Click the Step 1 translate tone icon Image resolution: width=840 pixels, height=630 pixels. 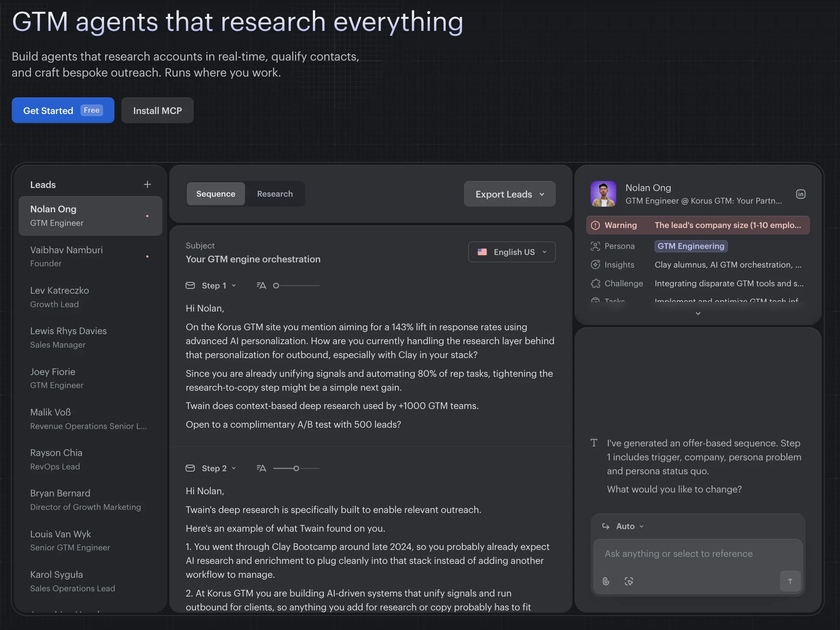pos(261,285)
